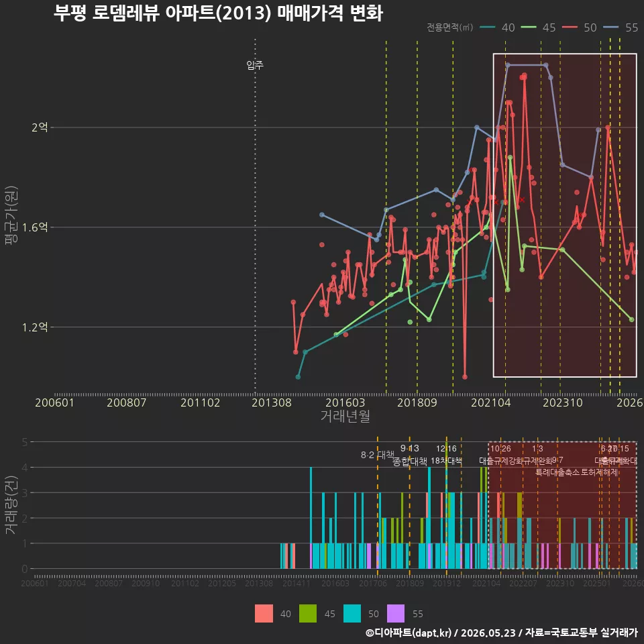Click 201706 tick on volume chart x-axis
This screenshot has width=644, height=644.
pyautogui.click(x=373, y=583)
